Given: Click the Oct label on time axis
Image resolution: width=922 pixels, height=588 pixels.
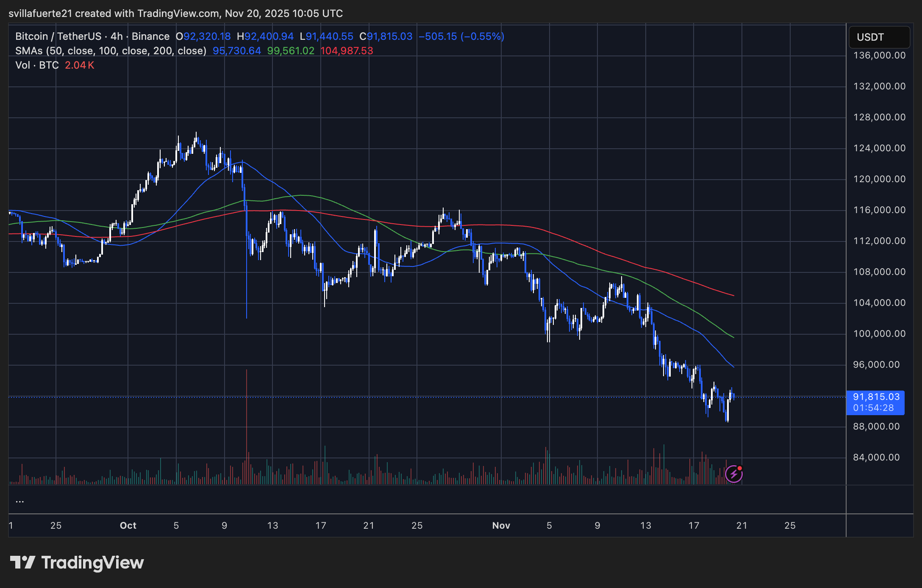Looking at the screenshot, I should pyautogui.click(x=128, y=526).
